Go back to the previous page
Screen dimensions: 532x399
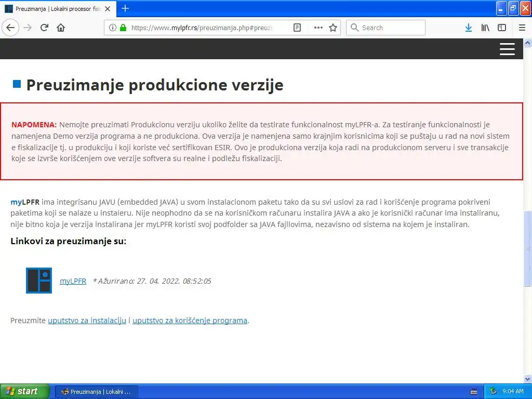10,28
